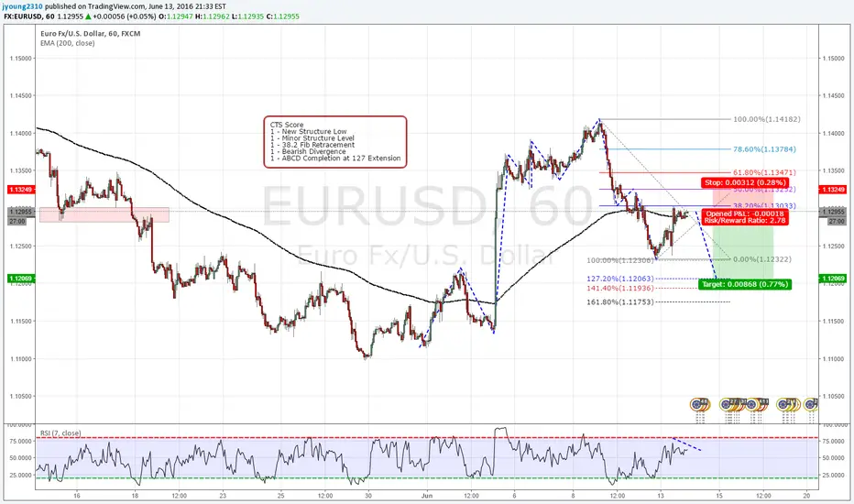
Task: Click the 25.0000 RSI level on right scale
Action: (x=834, y=475)
